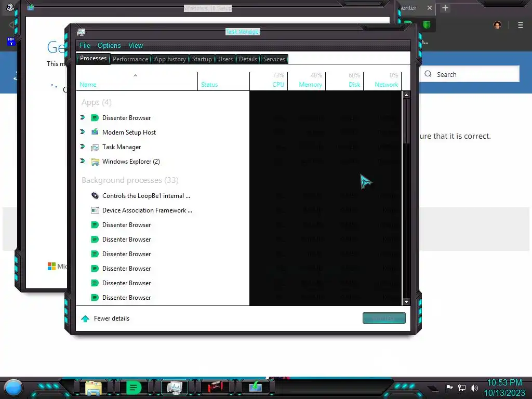This screenshot has height=399, width=532.
Task: Expand Windows Explorer (2) entry
Action: (83, 161)
